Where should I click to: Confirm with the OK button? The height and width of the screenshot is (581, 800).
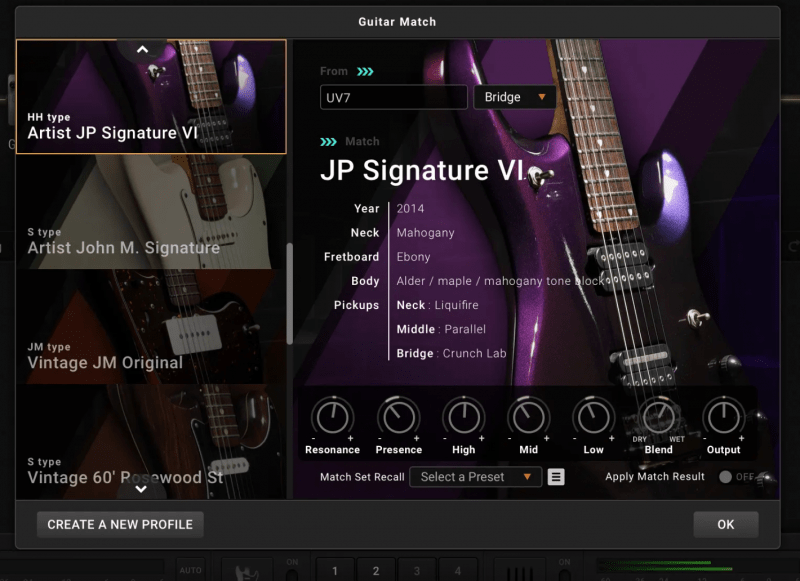click(x=726, y=524)
